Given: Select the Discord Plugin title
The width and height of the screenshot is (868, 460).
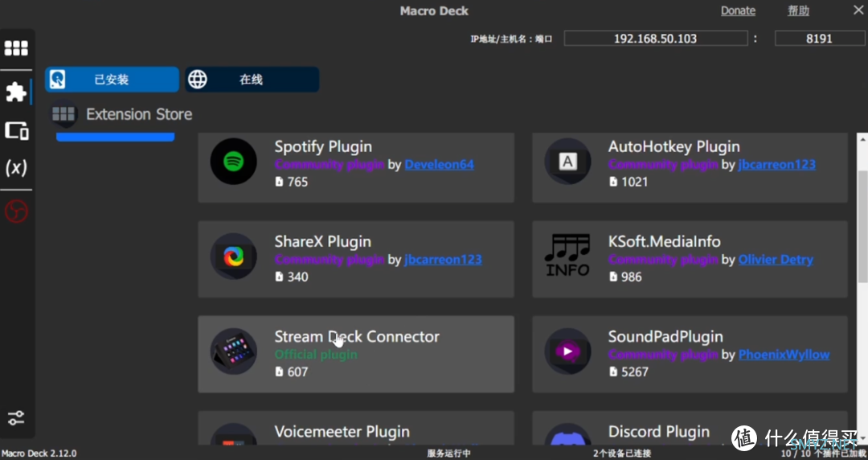Looking at the screenshot, I should [x=659, y=431].
